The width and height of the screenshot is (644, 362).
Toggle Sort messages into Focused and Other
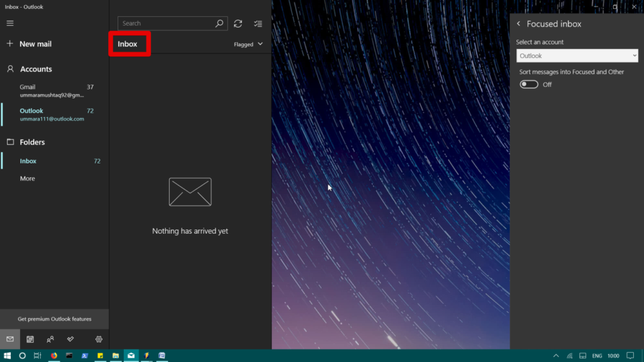529,84
